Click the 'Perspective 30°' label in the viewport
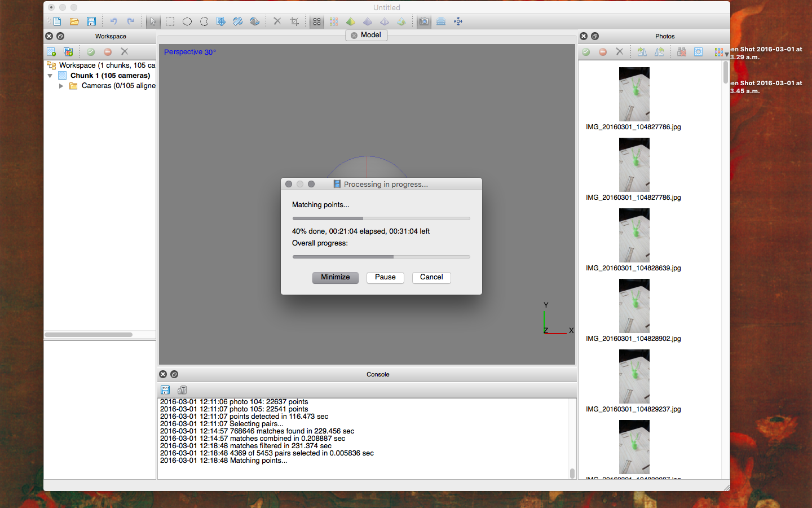Viewport: 812px width, 508px height. point(190,52)
